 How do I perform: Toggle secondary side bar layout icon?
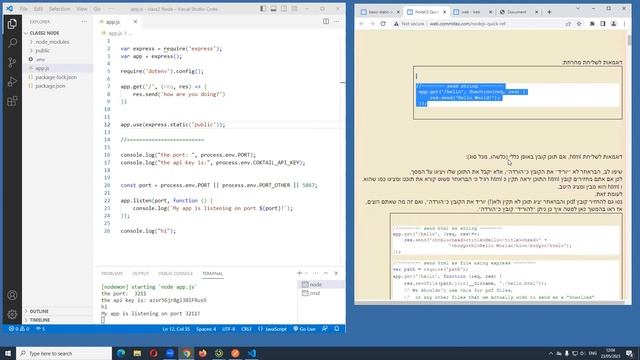(284, 9)
